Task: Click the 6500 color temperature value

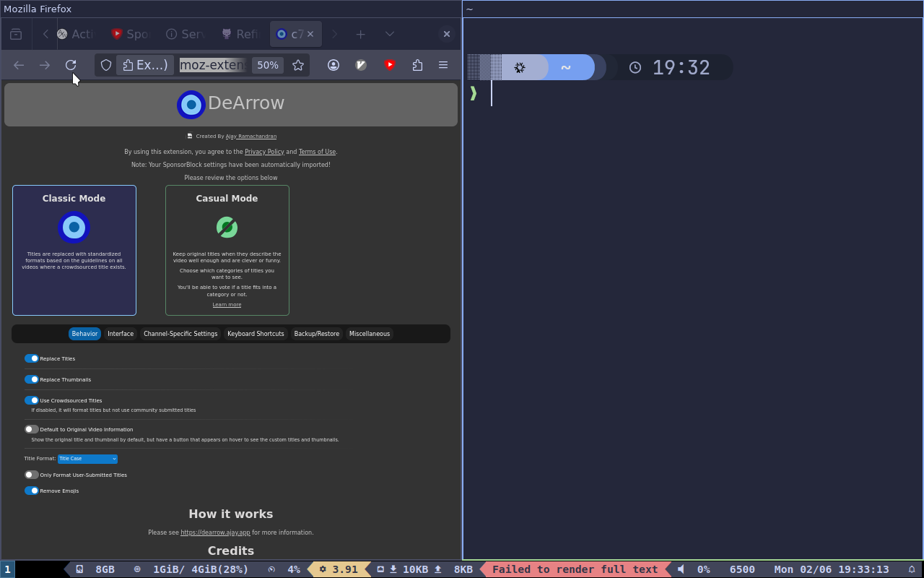Action: coord(742,569)
